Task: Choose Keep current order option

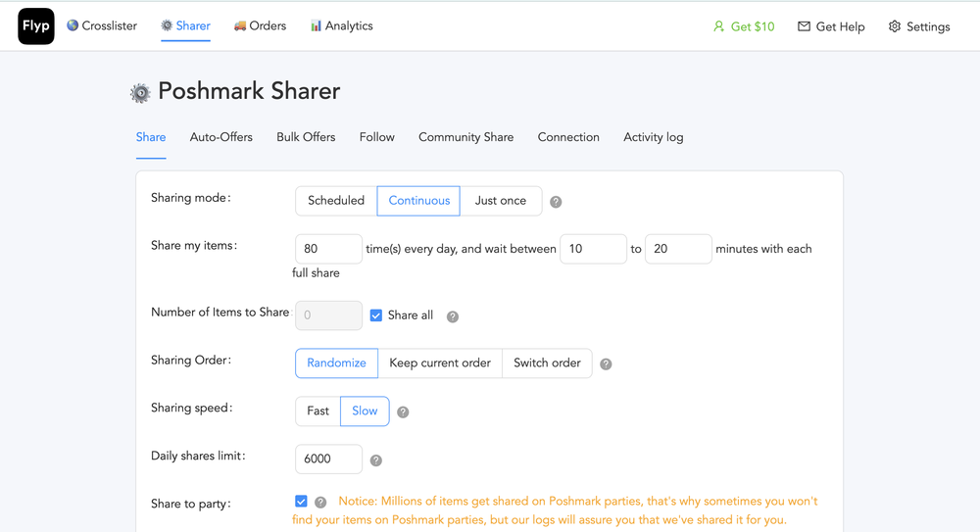Action: (440, 363)
